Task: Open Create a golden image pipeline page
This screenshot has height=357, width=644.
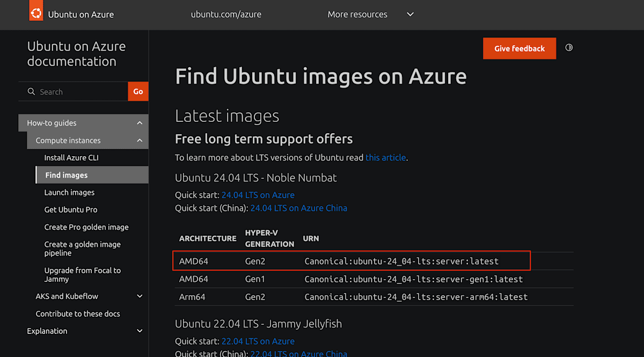Action: pos(82,249)
